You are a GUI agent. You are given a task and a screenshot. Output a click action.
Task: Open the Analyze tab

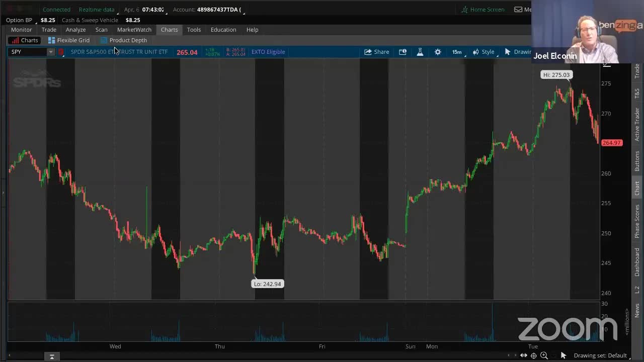pos(75,30)
